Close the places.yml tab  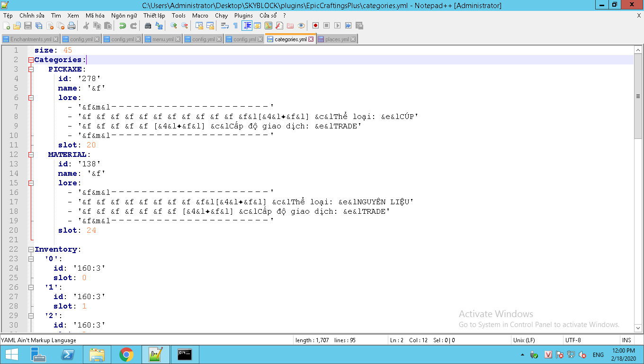pos(353,39)
